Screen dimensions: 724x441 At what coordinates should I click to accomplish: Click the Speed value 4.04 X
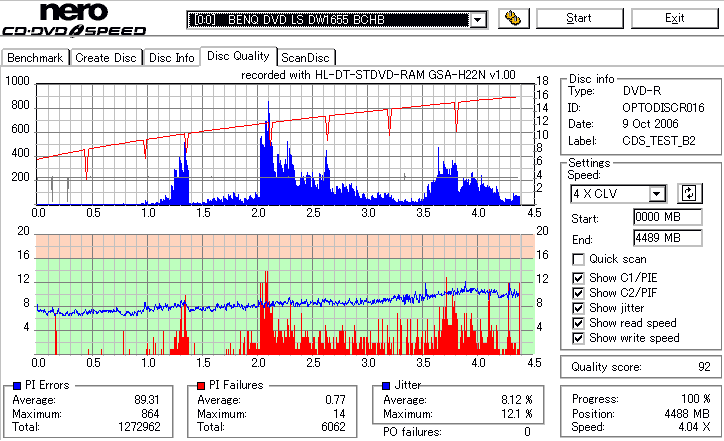(x=694, y=427)
